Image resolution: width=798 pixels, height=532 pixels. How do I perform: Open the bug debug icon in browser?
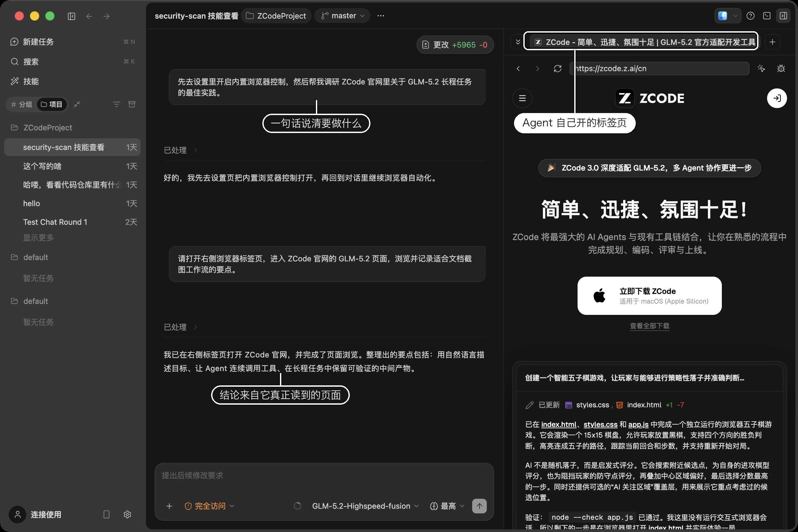[x=781, y=68]
